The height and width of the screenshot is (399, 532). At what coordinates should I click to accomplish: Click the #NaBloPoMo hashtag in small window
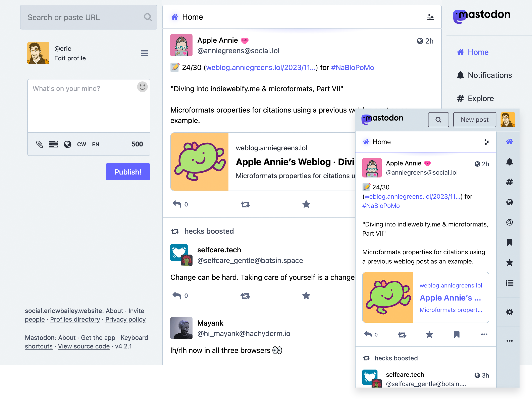[381, 206]
